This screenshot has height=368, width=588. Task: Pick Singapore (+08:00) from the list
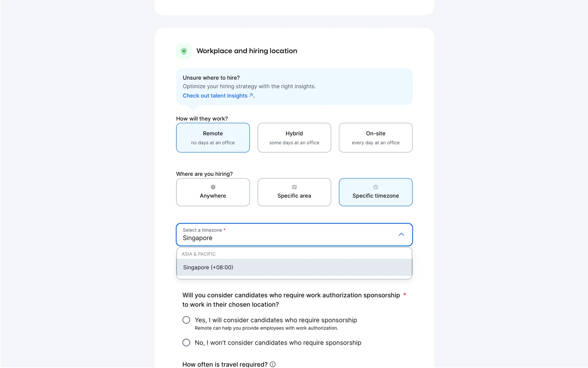208,267
